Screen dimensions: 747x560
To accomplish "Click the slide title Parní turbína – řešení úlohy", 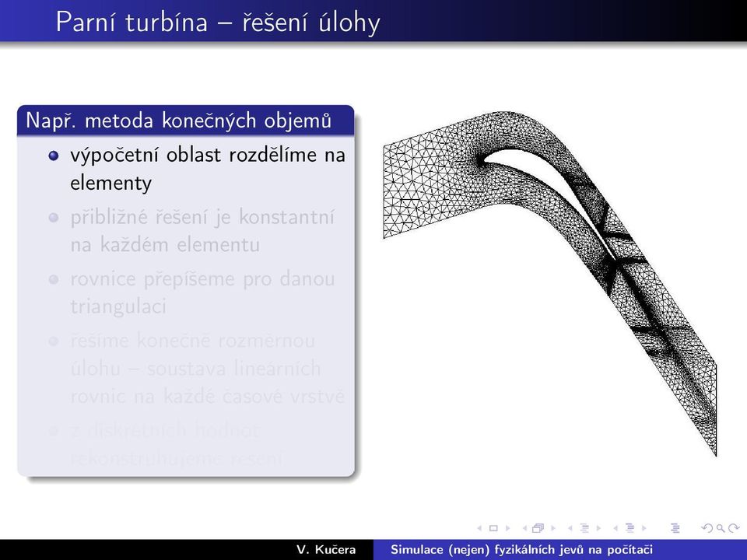I will coord(218,23).
